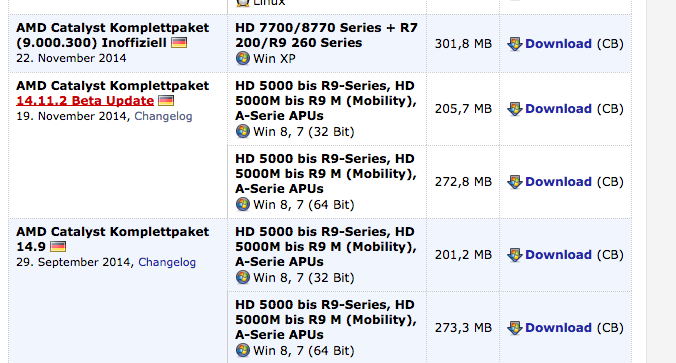
Task: Download the 14.11.2 Beta 64 Bit driver
Action: [558, 182]
